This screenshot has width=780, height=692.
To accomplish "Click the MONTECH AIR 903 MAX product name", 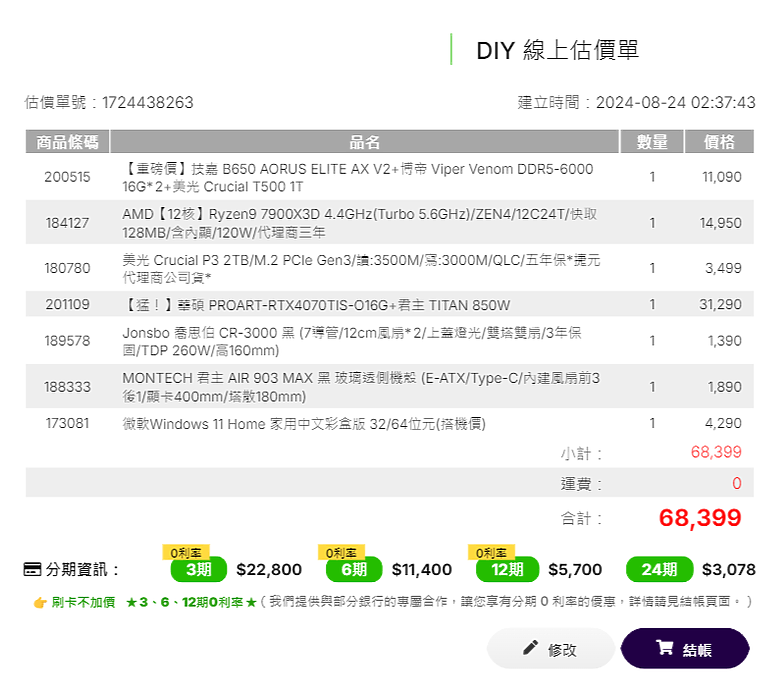I will click(x=361, y=387).
